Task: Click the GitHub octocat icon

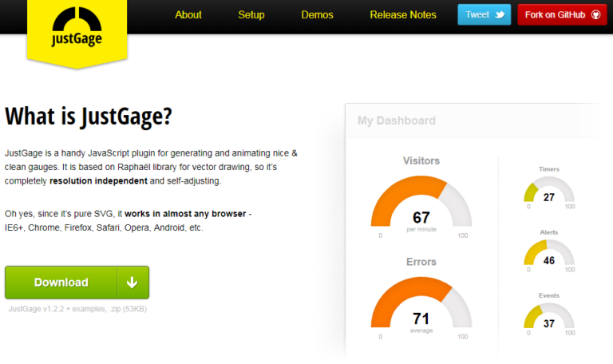Action: (595, 14)
